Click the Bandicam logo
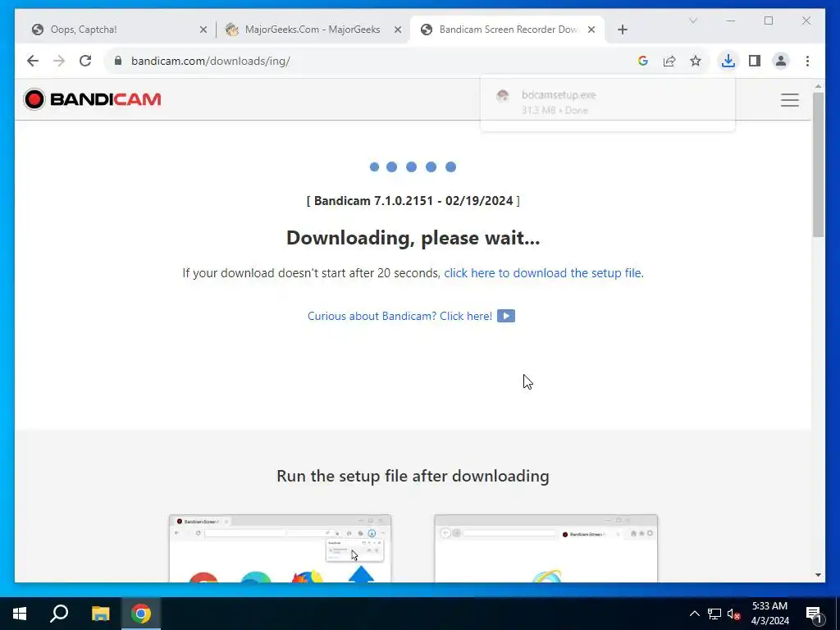 pos(92,99)
